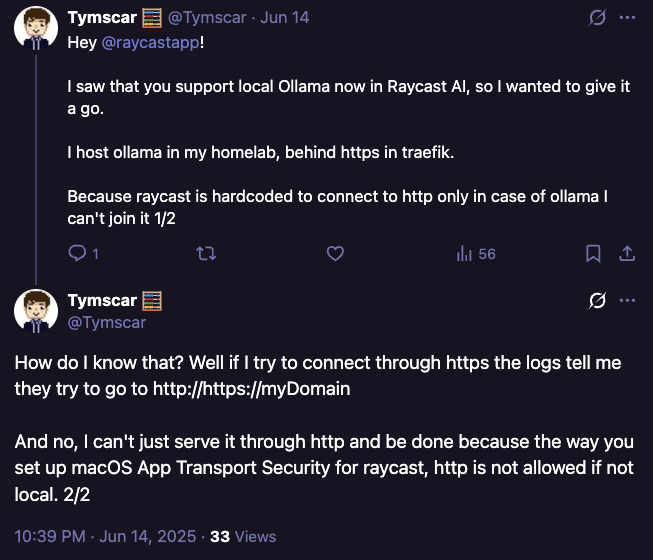The width and height of the screenshot is (653, 560).
Task: Like the first tweet with heart icon
Action: (336, 253)
